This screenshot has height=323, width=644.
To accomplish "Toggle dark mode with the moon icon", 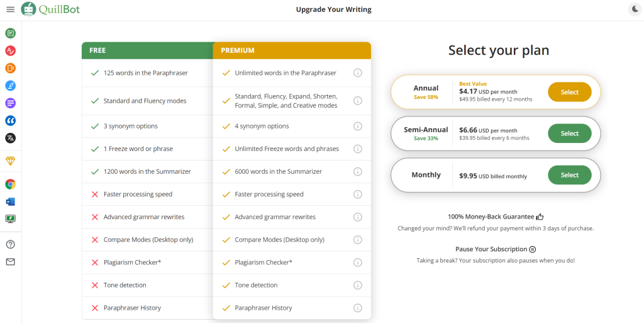I will pyautogui.click(x=635, y=9).
